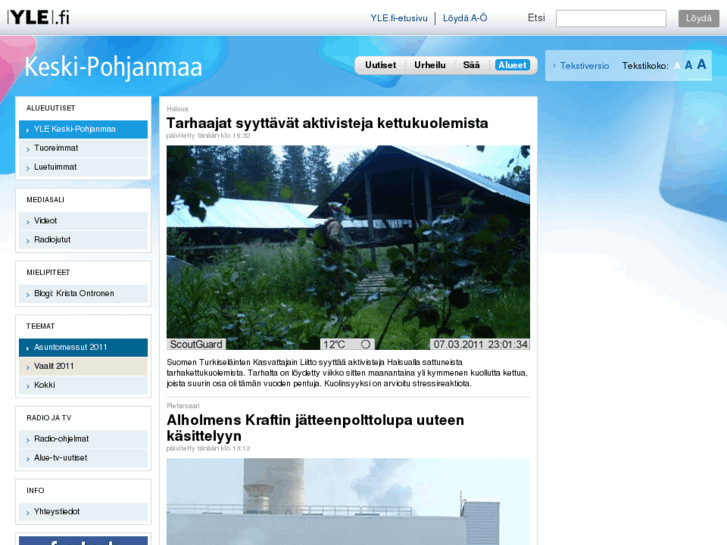
Task: Switch to the Uutiset tab
Action: (380, 65)
